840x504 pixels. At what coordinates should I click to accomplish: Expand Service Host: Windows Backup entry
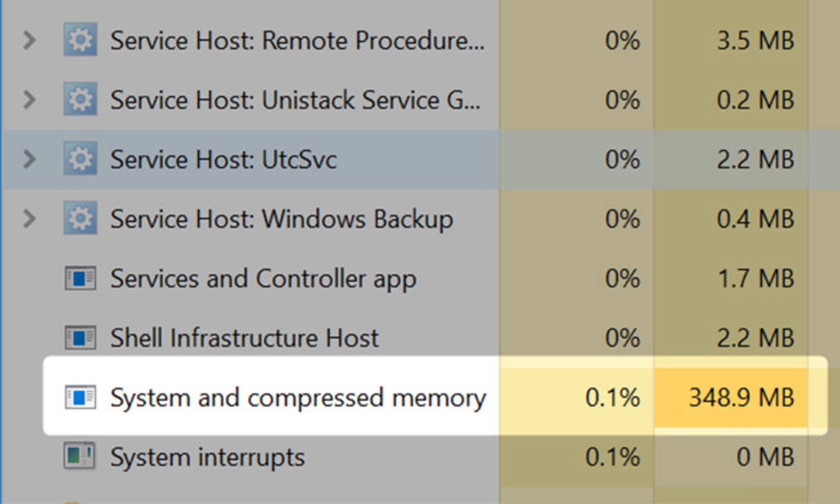29,219
